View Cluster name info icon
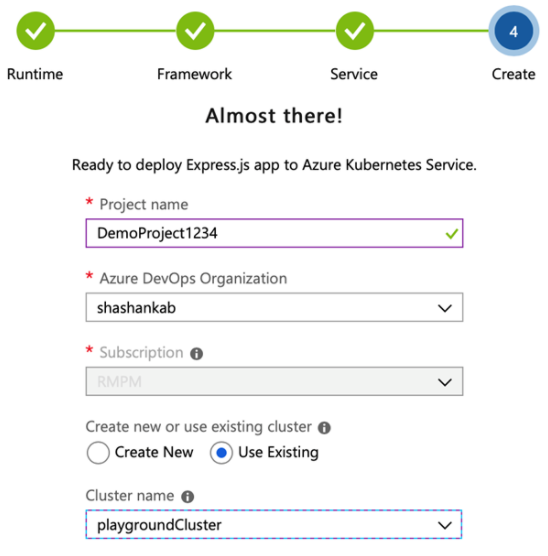The width and height of the screenshot is (548, 556). [x=188, y=496]
